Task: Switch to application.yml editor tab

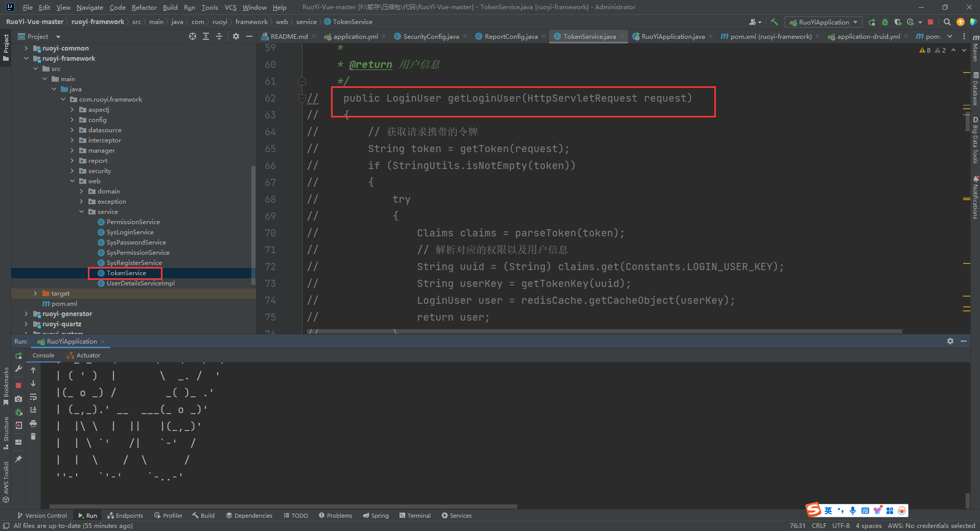Action: click(356, 36)
